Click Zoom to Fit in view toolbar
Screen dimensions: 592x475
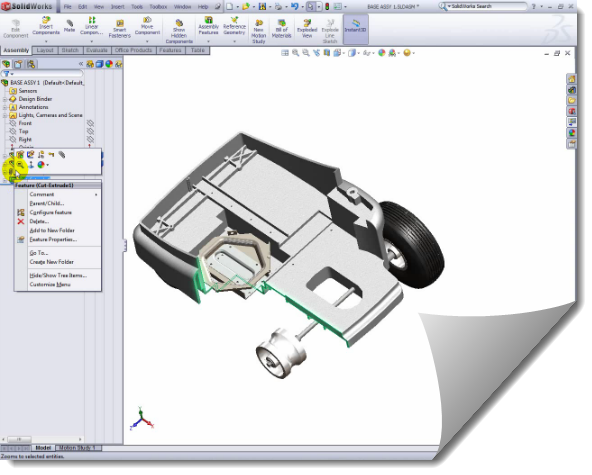(296, 53)
